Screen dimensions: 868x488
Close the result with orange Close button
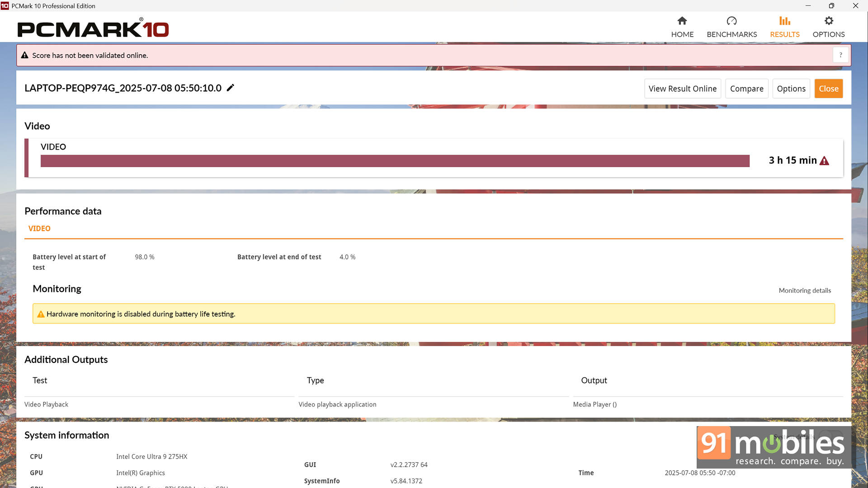point(828,89)
